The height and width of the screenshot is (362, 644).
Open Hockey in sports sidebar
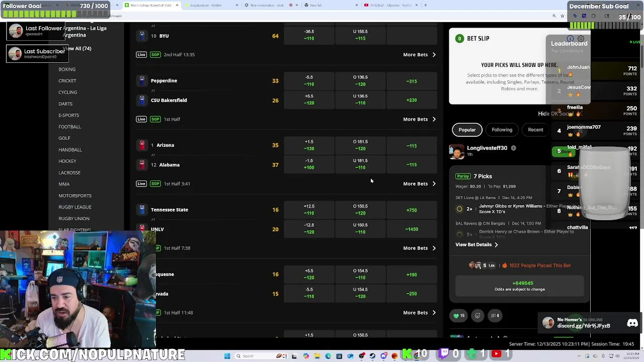tap(67, 161)
